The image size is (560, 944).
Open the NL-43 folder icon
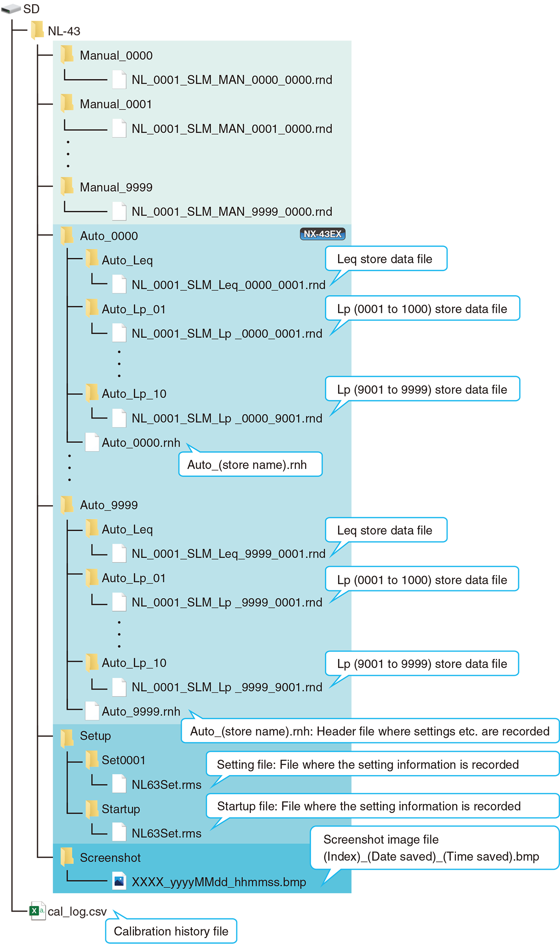(38, 30)
